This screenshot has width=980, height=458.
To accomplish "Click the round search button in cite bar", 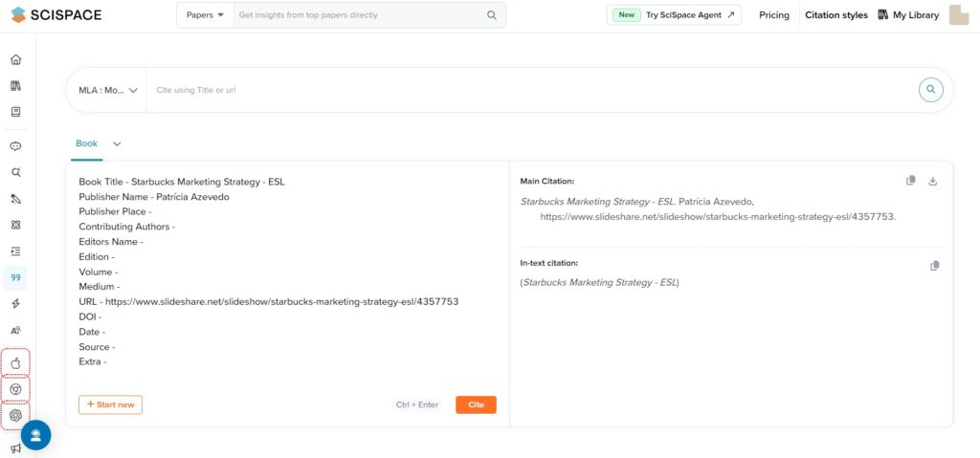I will 930,90.
